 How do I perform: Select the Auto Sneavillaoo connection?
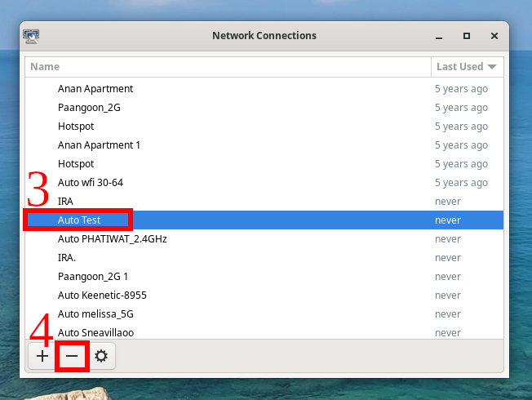tap(95, 332)
